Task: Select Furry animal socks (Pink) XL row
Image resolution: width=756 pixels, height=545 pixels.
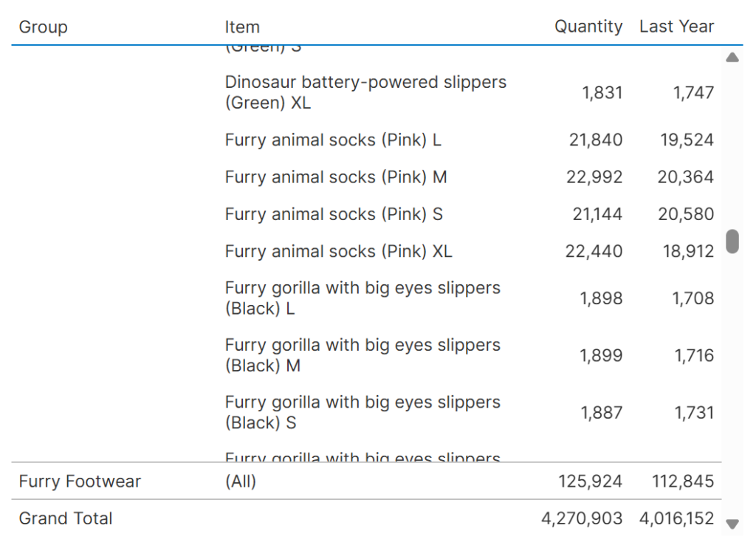Action: [338, 251]
